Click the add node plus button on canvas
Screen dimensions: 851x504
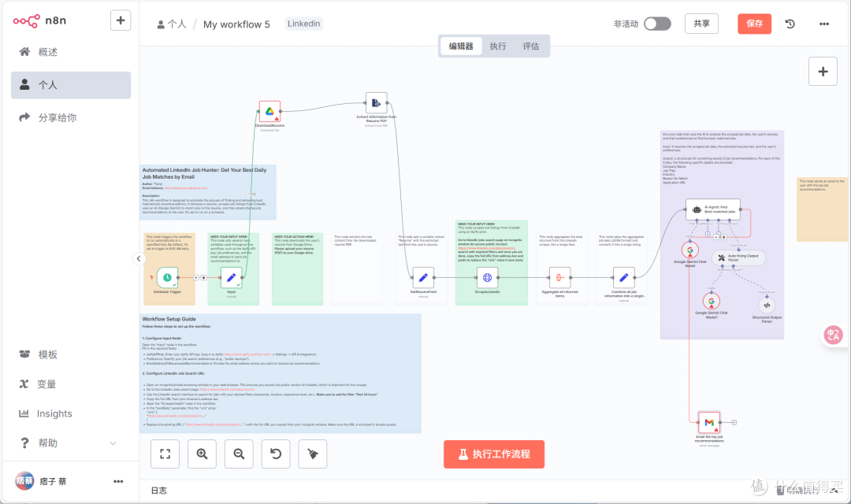pos(823,71)
